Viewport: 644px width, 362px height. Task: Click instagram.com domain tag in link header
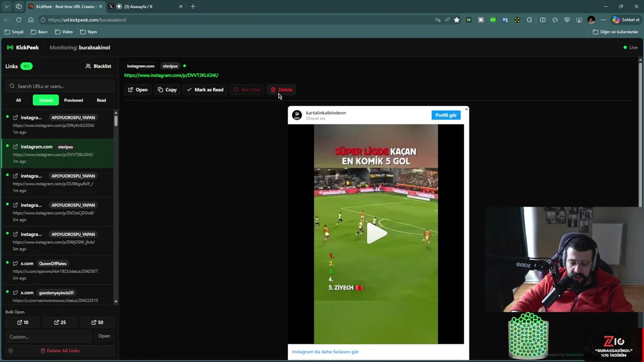(x=140, y=66)
